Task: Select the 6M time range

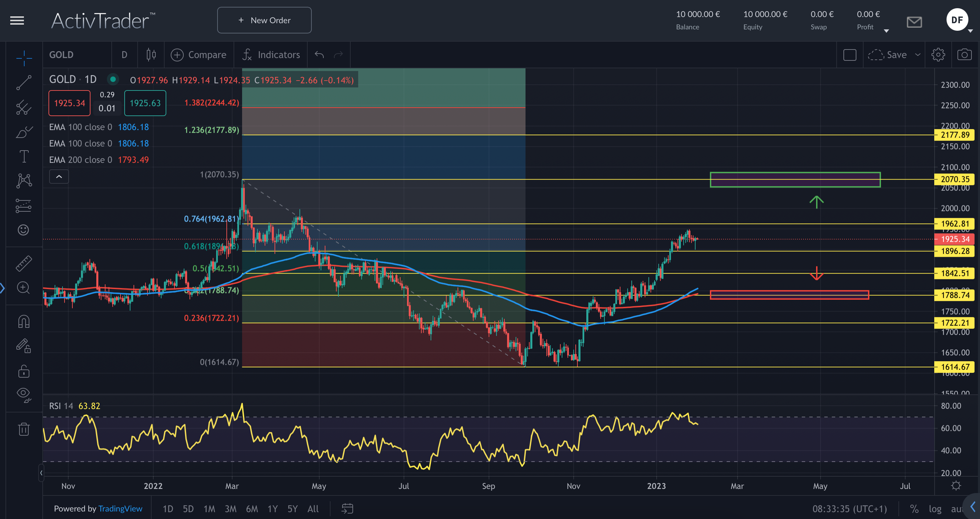Action: tap(251, 509)
